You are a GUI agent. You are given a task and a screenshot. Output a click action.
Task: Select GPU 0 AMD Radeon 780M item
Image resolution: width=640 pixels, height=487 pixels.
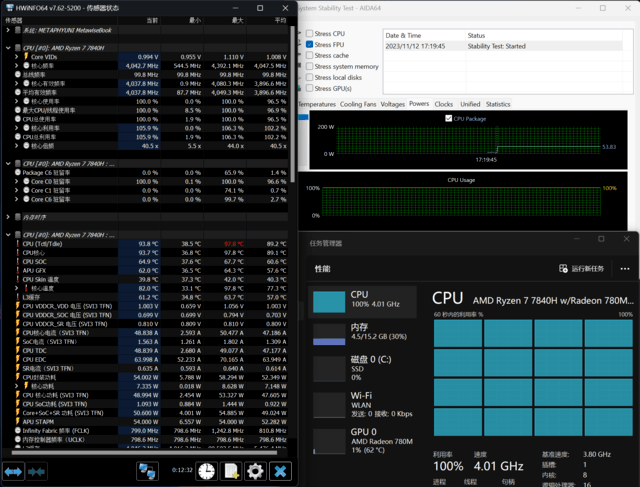click(362, 440)
